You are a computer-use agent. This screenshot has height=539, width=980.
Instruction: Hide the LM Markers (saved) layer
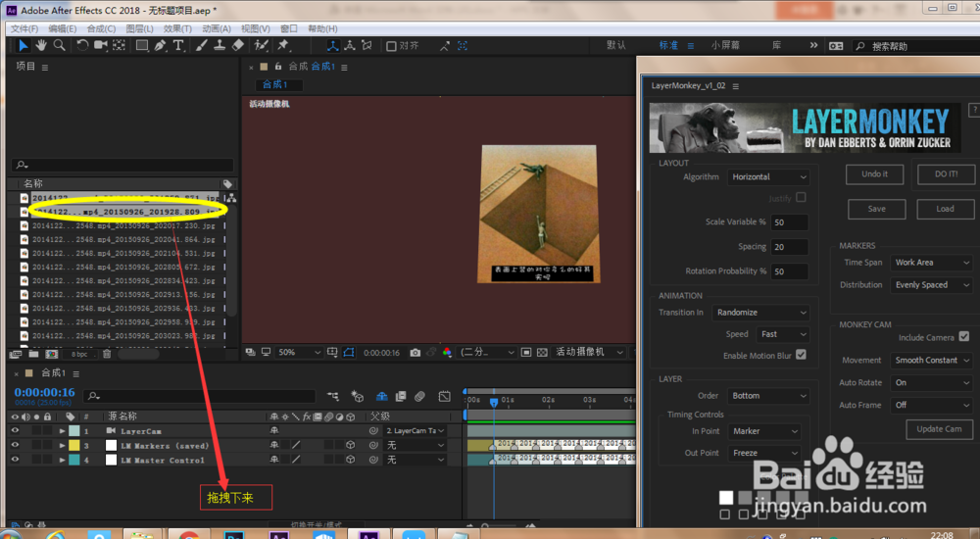point(15,445)
